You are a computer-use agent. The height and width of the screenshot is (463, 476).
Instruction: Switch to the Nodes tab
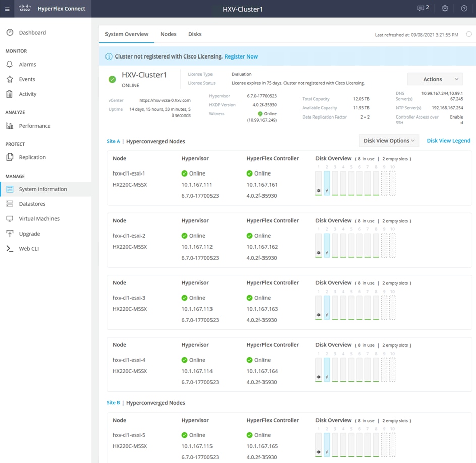[168, 34]
